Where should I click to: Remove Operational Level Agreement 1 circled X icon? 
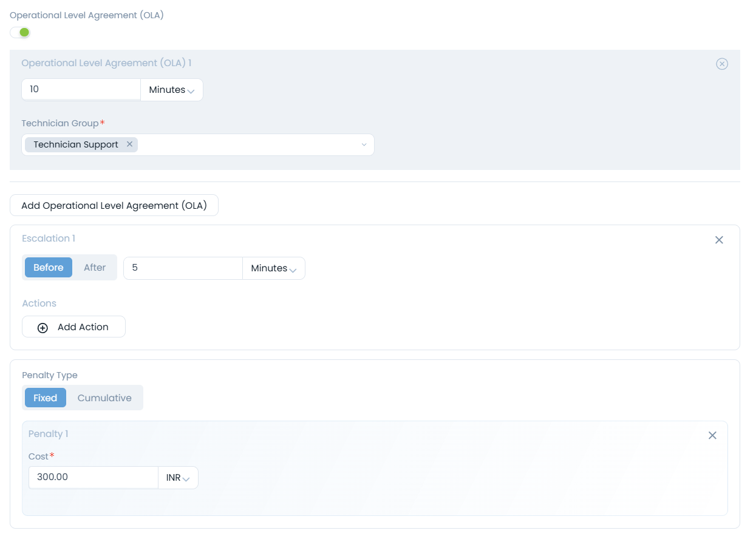pos(721,64)
